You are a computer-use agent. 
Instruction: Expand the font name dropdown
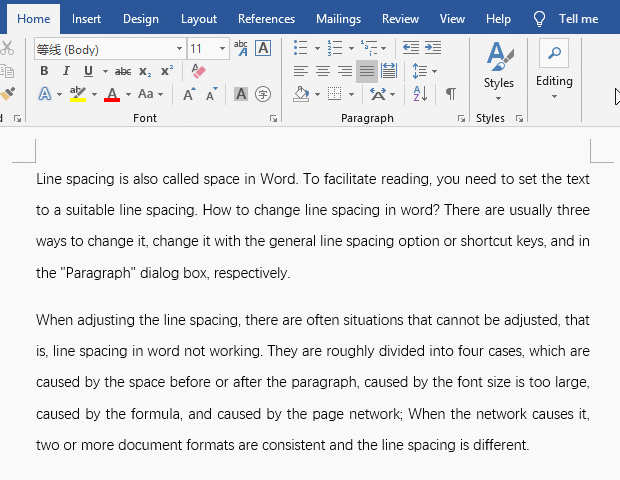tap(179, 49)
